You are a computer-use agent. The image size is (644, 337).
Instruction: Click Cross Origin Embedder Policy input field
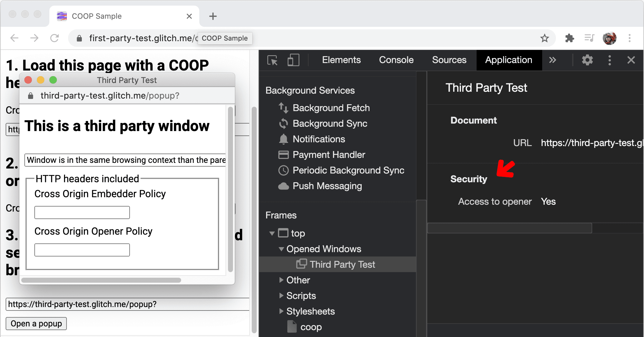[82, 212]
